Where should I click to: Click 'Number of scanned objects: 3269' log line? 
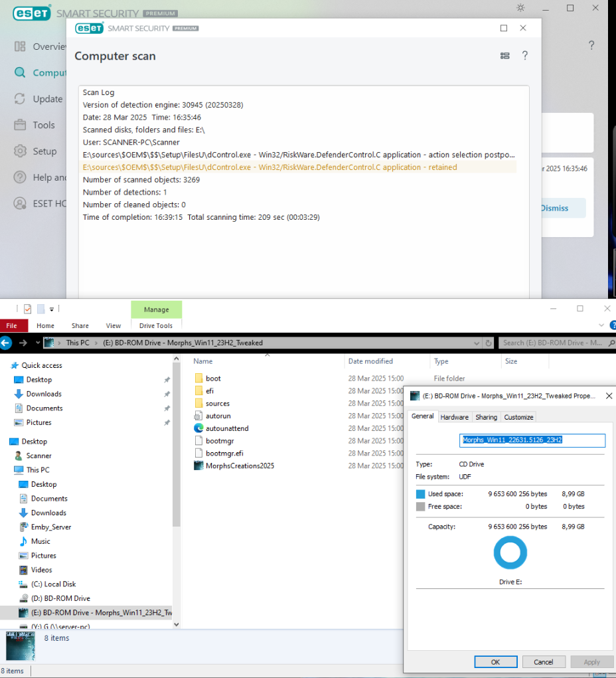[141, 180]
